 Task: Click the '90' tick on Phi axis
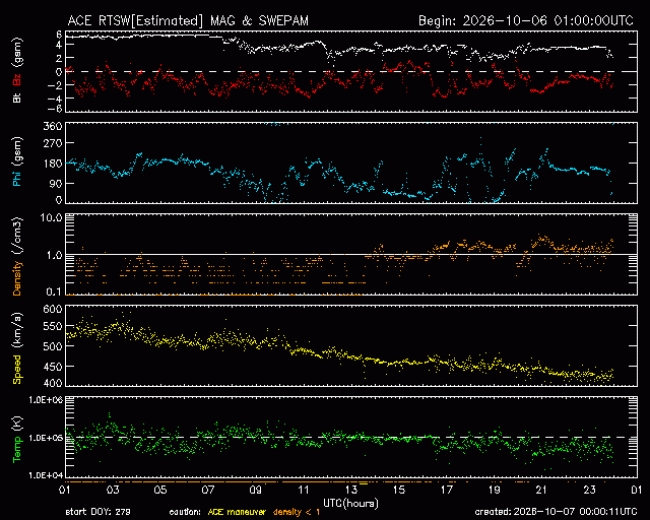pyautogui.click(x=56, y=183)
